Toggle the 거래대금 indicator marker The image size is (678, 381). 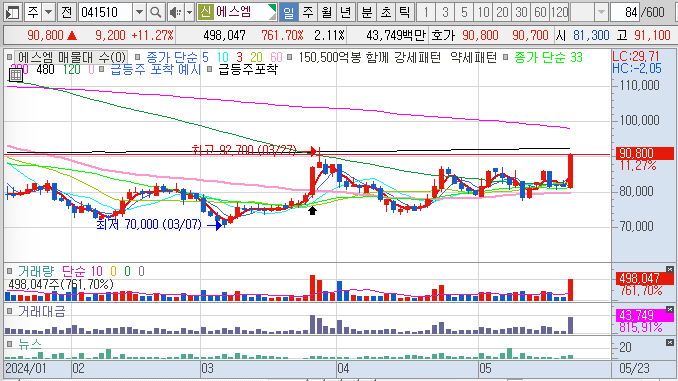coord(10,311)
